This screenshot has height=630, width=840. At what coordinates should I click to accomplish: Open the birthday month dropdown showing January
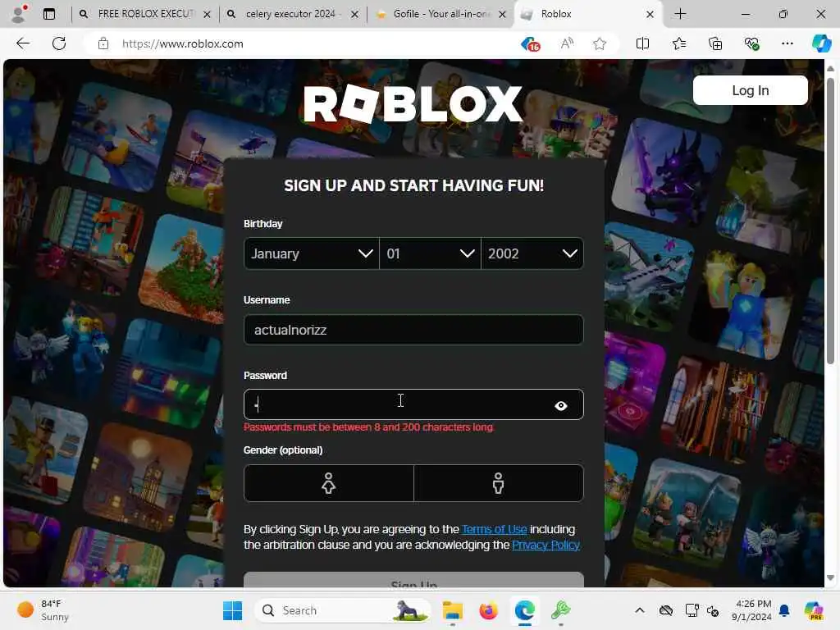(x=311, y=253)
